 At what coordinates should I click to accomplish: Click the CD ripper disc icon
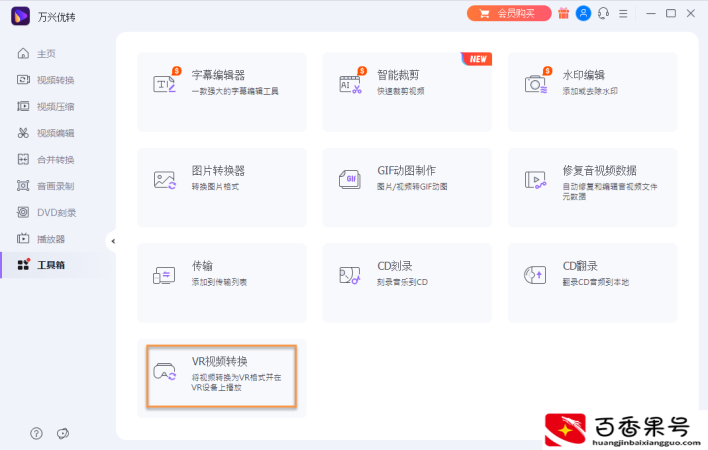(x=535, y=275)
